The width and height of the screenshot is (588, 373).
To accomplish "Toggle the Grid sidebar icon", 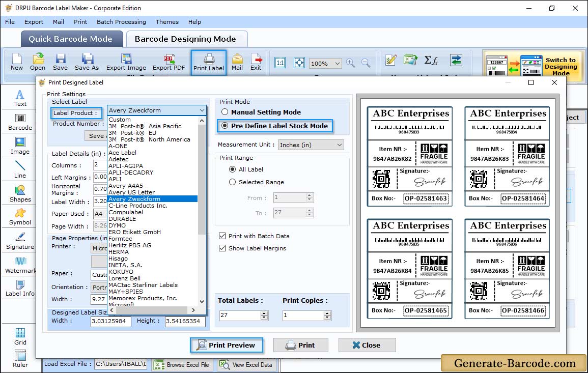I will [20, 336].
